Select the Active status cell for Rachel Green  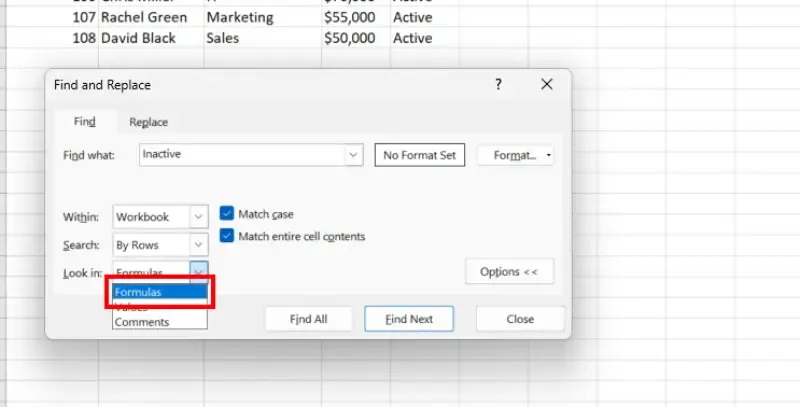[424, 17]
